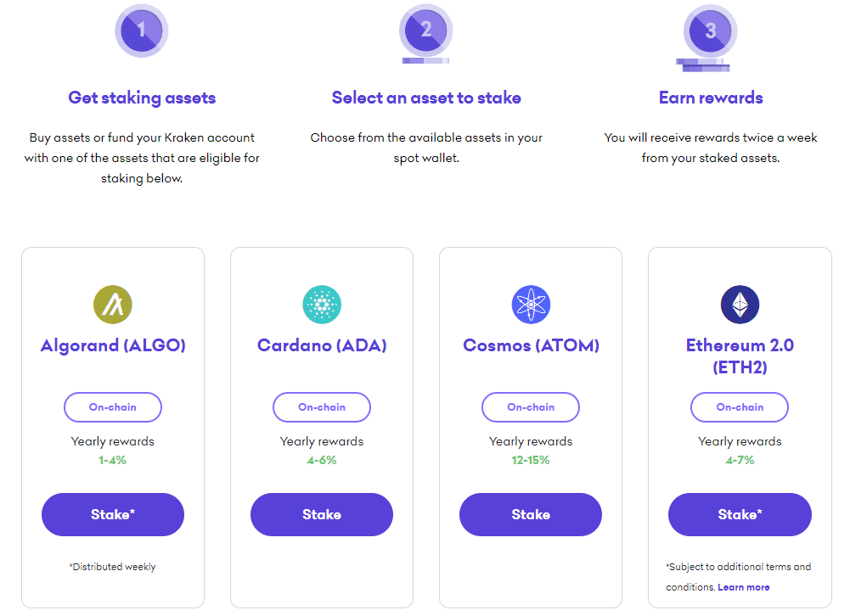
Task: Click the Cardano (ADA) heading
Action: pyautogui.click(x=322, y=345)
